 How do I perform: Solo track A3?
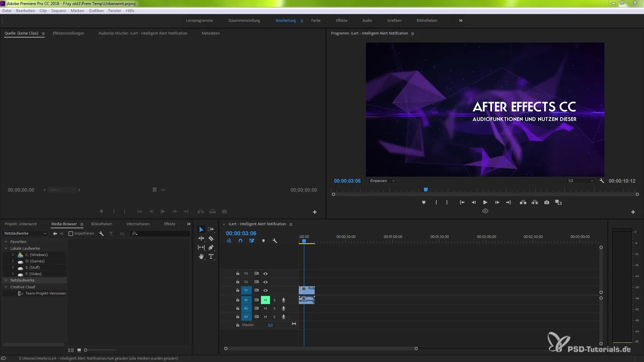coord(274,317)
